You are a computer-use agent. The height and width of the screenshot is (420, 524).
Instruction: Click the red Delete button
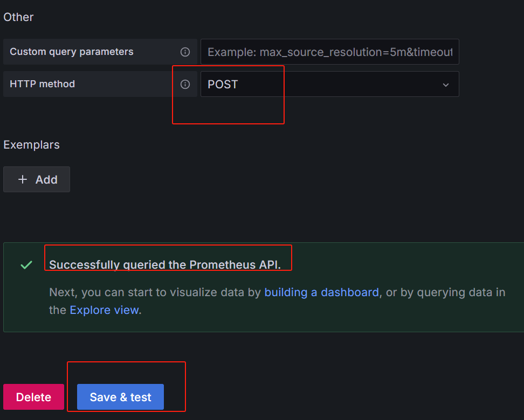(x=34, y=397)
